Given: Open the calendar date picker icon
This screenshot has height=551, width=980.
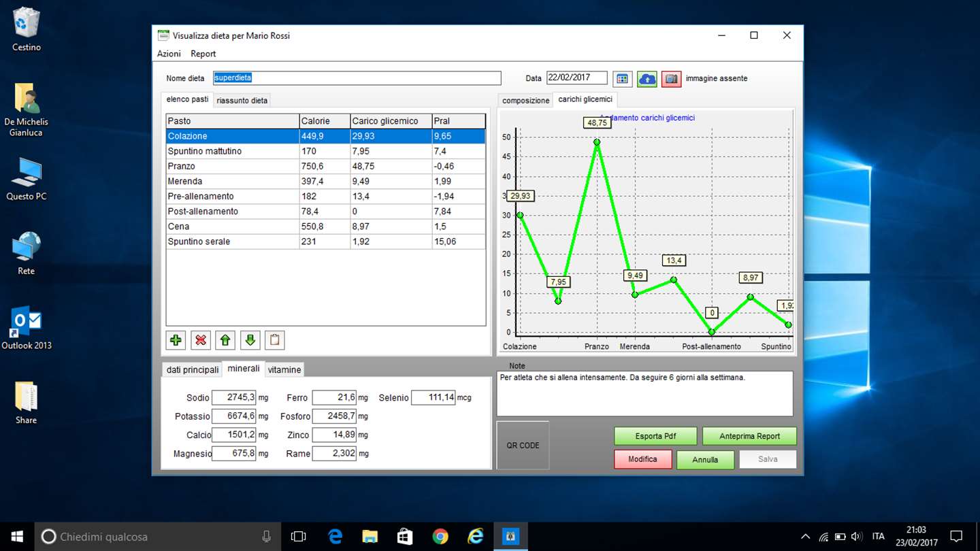Looking at the screenshot, I should pyautogui.click(x=622, y=79).
